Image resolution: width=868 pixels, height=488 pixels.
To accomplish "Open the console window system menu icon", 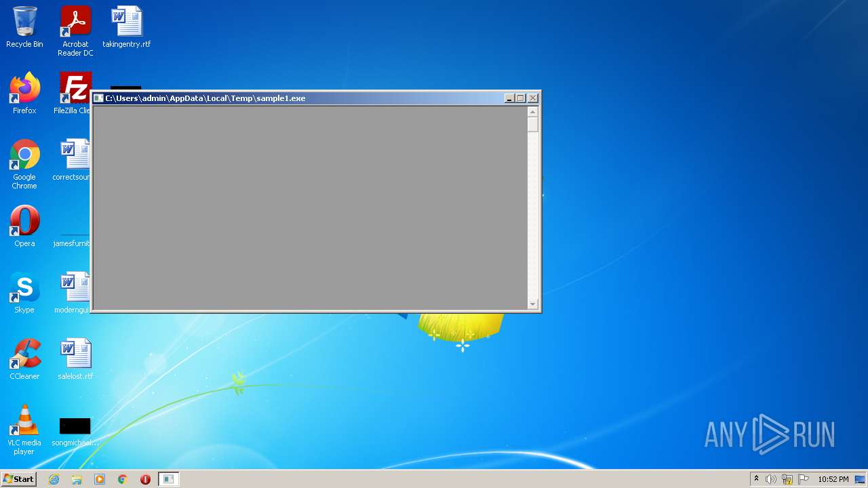I will point(98,98).
